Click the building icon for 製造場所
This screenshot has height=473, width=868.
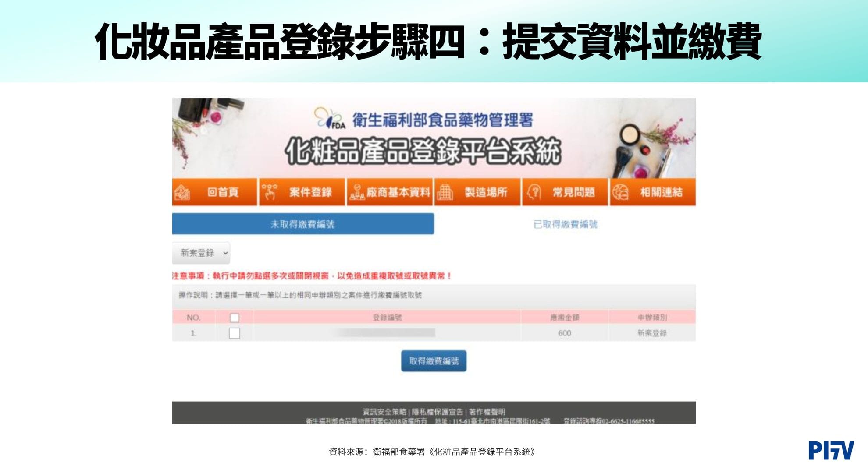click(x=445, y=192)
